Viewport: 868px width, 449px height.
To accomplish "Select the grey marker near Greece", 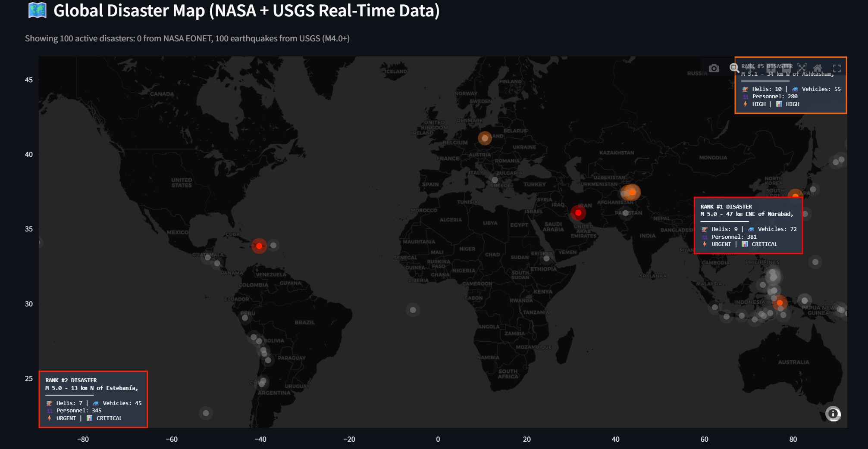I will point(495,180).
